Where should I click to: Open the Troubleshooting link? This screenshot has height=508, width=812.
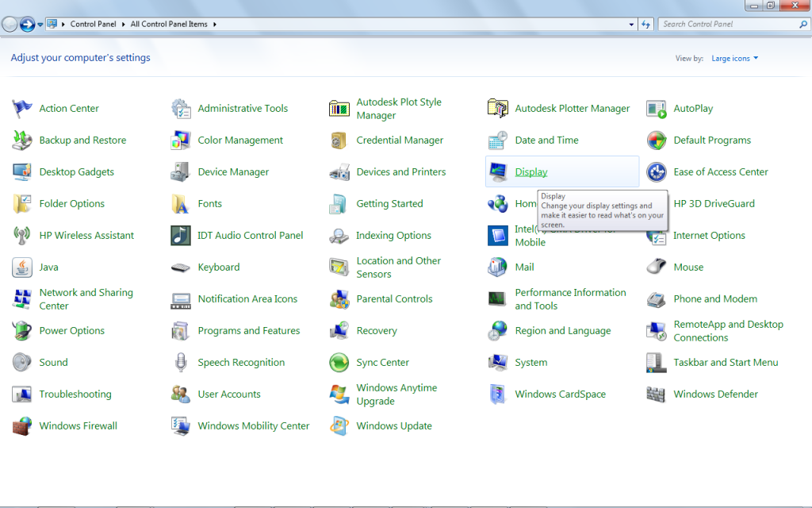tap(75, 394)
